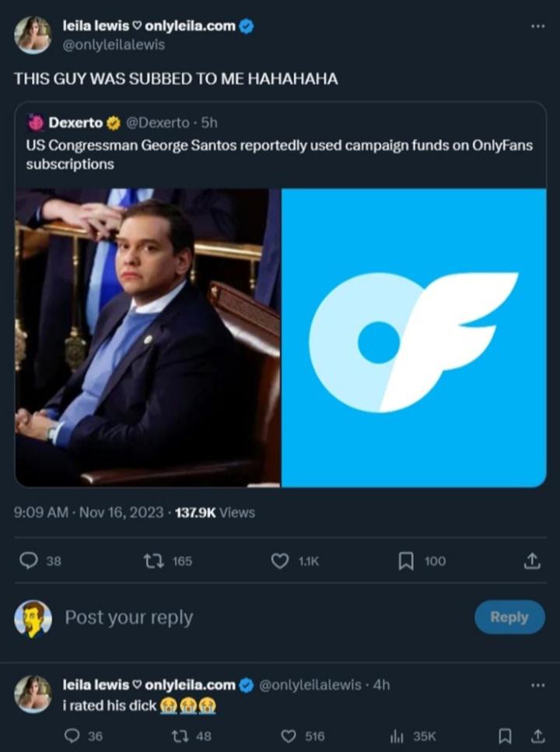Repost the main tweet via the retweet icon
Viewport: 560px width, 752px height.
pos(151,560)
